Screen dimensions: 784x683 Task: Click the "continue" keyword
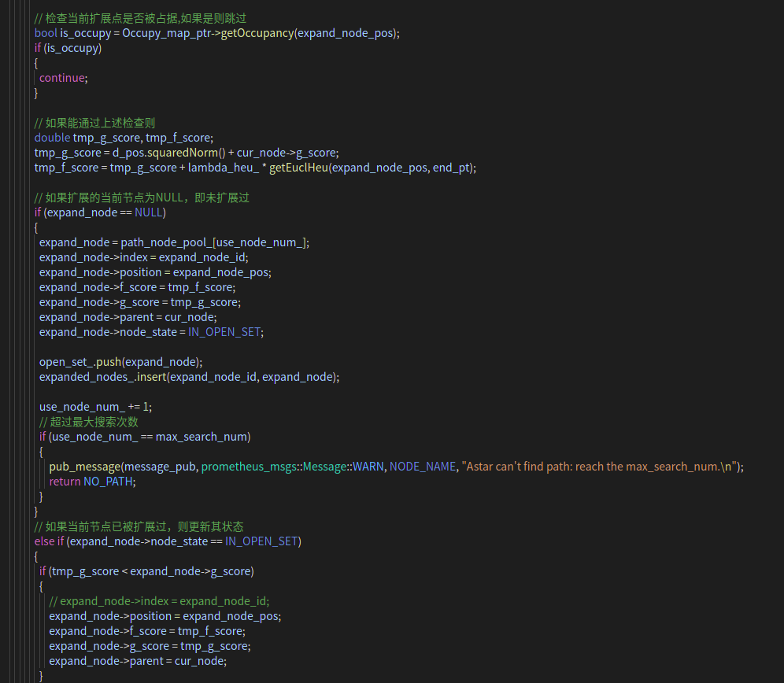point(62,78)
